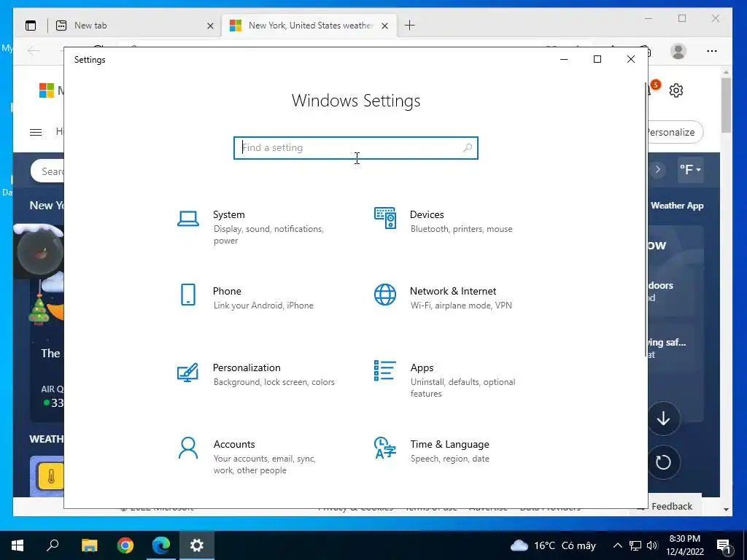The image size is (747, 560).
Task: Click Edge page scrollbar thumb
Action: coord(726,105)
